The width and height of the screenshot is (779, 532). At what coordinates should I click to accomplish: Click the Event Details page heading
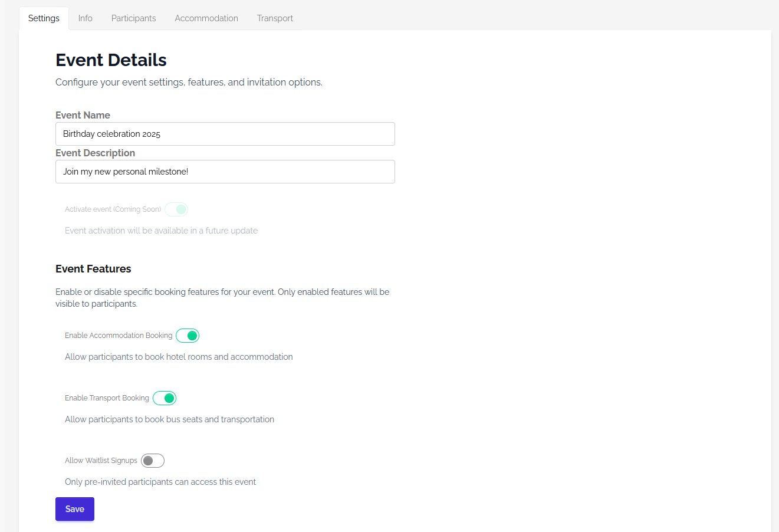point(111,60)
